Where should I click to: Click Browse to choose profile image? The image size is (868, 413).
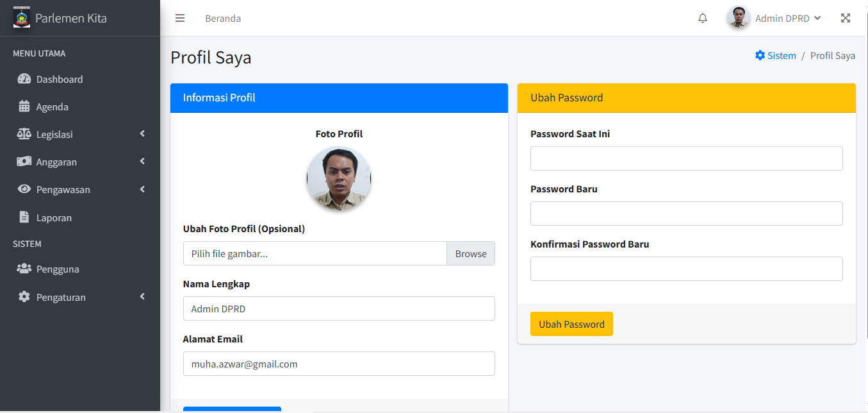471,254
